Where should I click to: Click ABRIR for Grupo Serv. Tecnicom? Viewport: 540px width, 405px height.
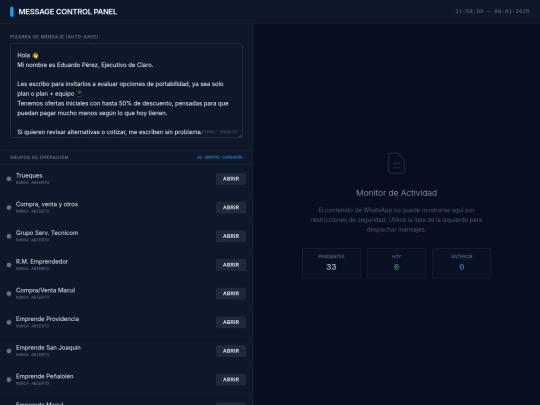click(x=231, y=236)
